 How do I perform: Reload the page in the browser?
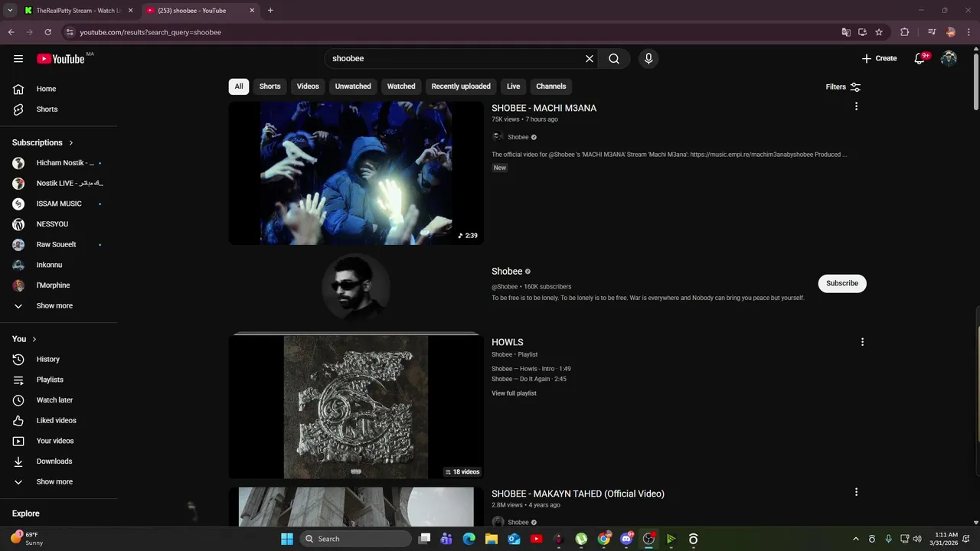pyautogui.click(x=47, y=32)
